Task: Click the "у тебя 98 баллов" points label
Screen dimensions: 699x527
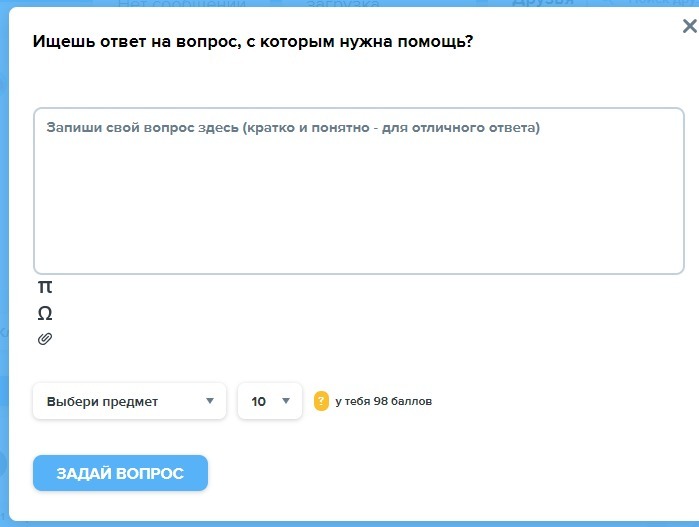Action: coord(384,402)
